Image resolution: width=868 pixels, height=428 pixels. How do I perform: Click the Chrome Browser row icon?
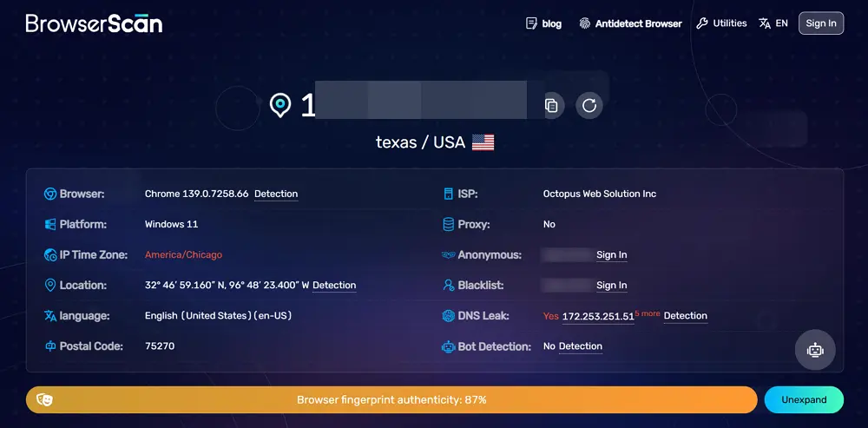[50, 194]
